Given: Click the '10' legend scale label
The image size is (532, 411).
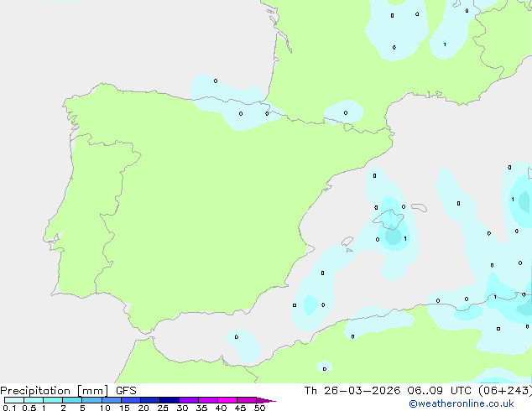Looking at the screenshot, I should pos(105,408).
